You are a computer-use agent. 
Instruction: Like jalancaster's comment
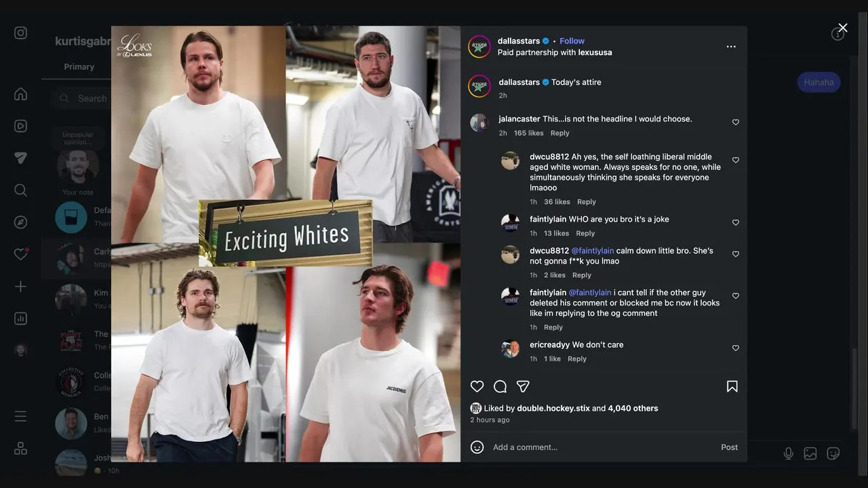736,123
